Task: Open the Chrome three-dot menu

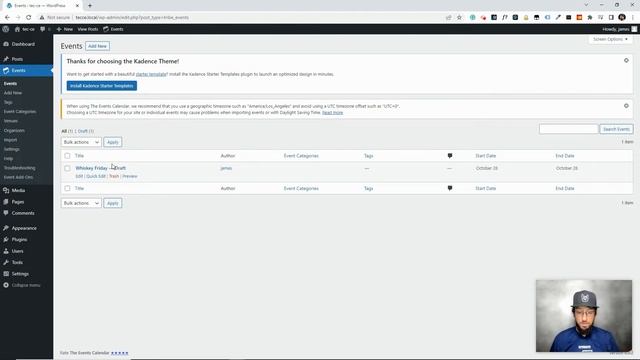Action: 633,18
